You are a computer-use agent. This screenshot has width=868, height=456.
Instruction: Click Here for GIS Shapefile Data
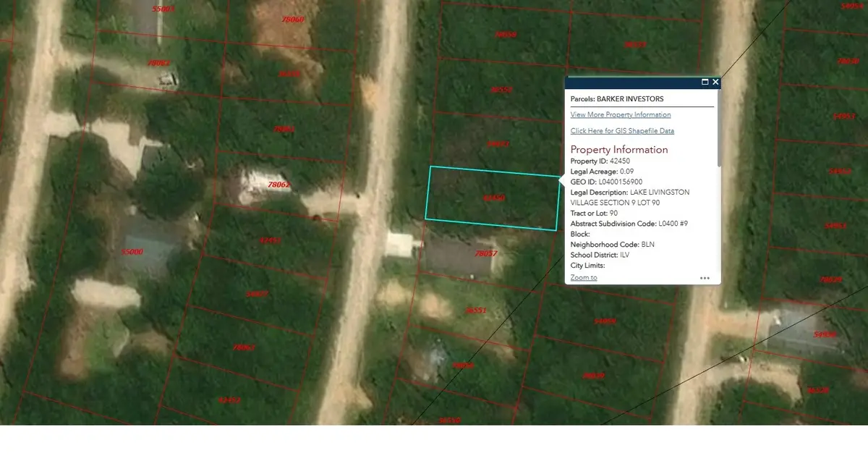622,131
